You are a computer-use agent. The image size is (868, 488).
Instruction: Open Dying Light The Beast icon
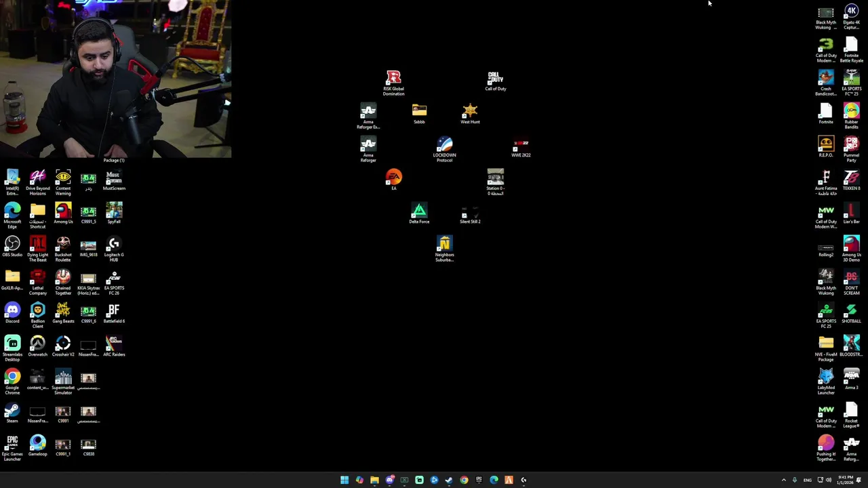tap(37, 249)
